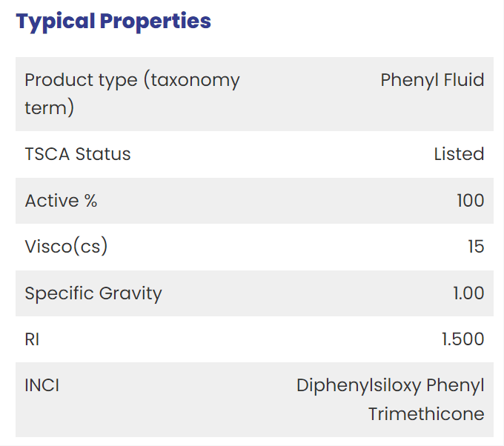Click the Phenyl Fluid value
The image size is (504, 446).
[432, 80]
